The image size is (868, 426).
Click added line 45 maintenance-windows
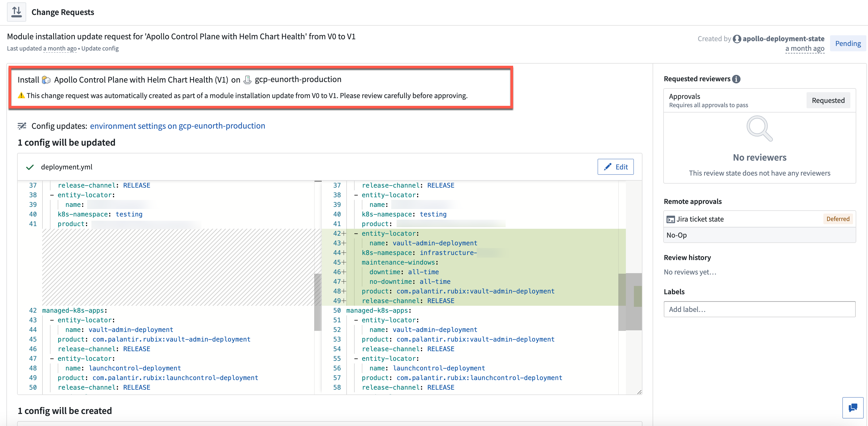click(400, 262)
